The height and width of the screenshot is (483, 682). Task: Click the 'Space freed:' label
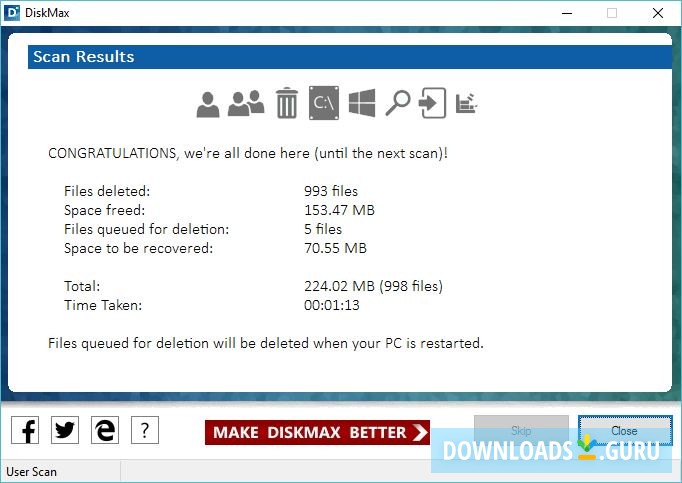tap(104, 210)
